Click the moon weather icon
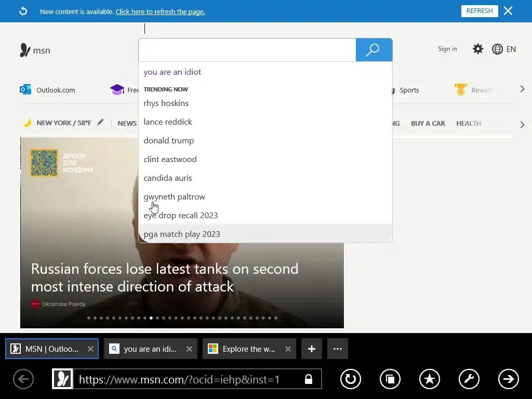The height and width of the screenshot is (399, 532). pos(27,123)
